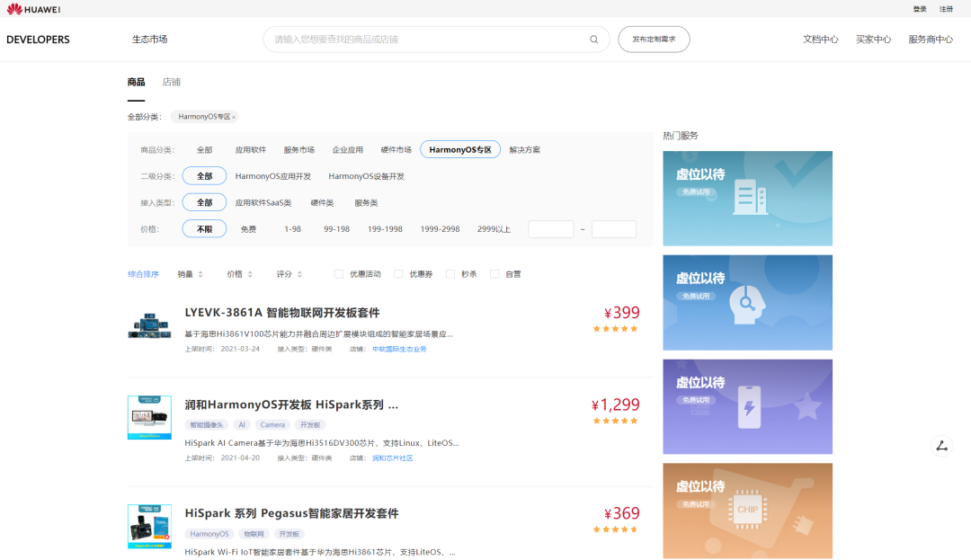
Task: Open 文档中心 in the header
Action: tap(821, 39)
